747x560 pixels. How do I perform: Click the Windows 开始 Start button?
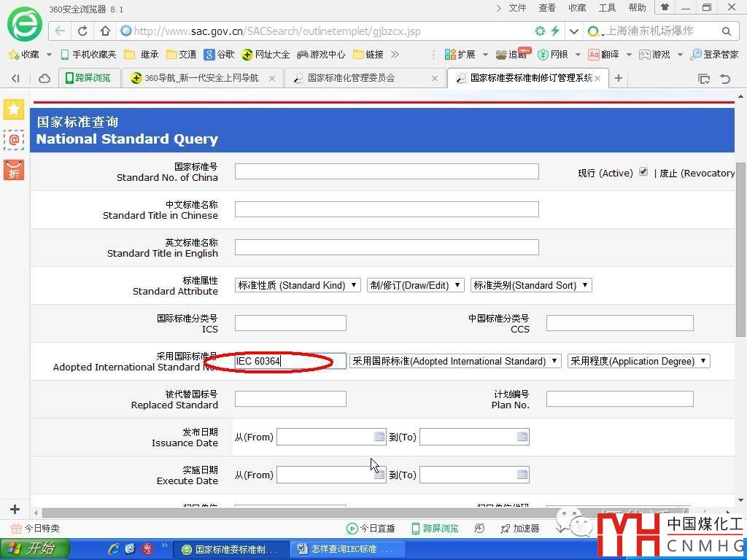[35, 549]
